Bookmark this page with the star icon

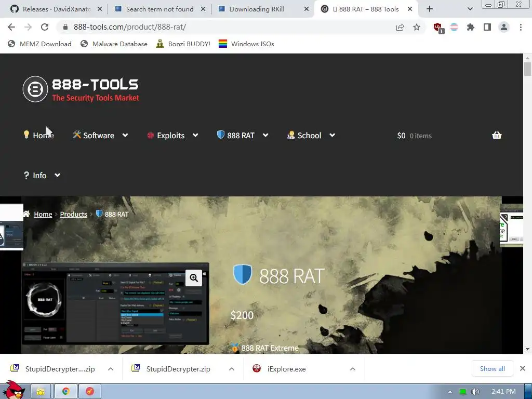417,27
